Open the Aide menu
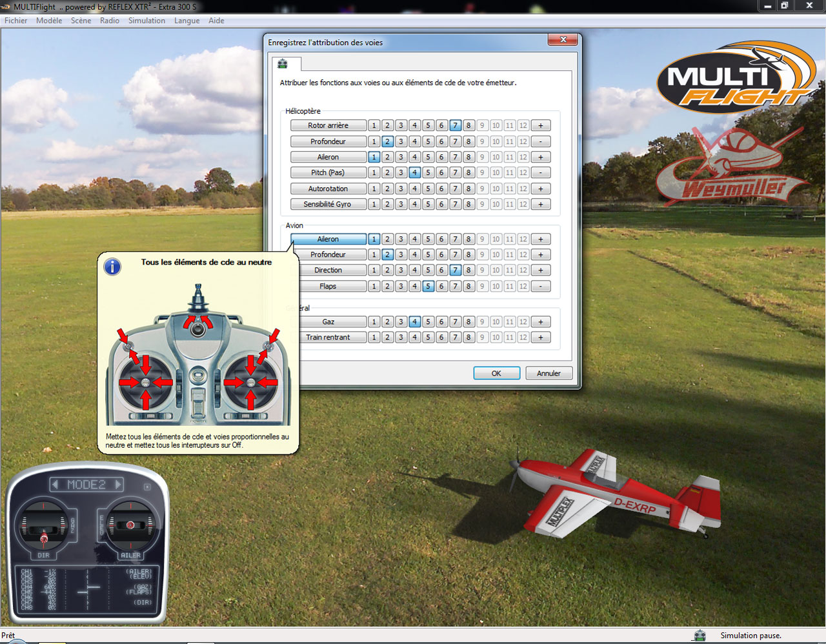The width and height of the screenshot is (826, 644). pyautogui.click(x=216, y=21)
